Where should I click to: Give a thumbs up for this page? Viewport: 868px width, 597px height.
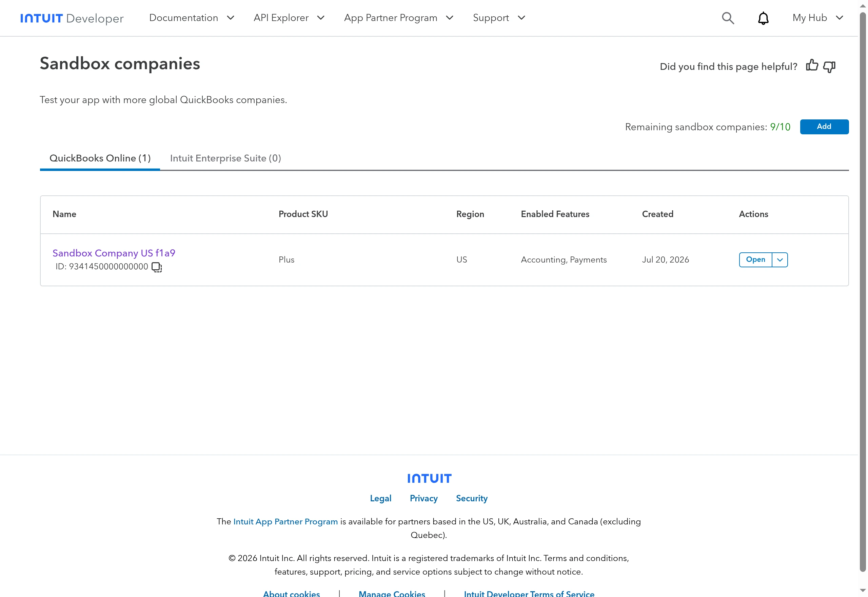click(812, 65)
